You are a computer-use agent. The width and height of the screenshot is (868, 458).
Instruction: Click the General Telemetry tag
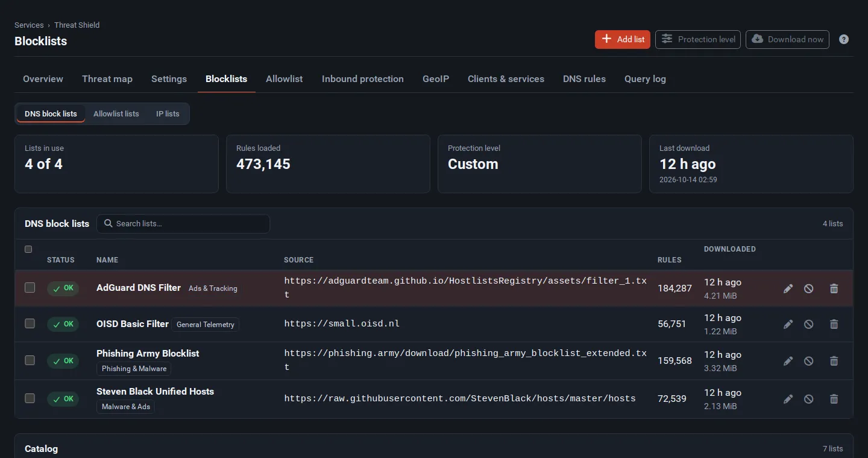click(206, 325)
